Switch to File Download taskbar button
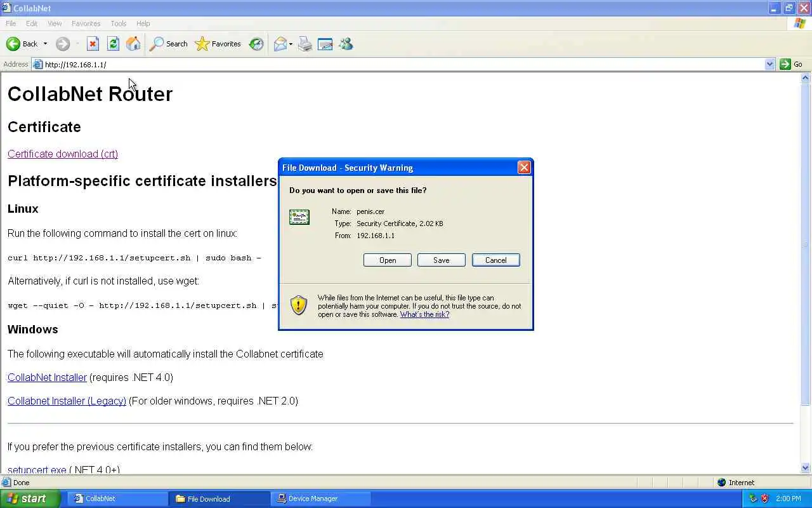The image size is (812, 508). (219, 498)
